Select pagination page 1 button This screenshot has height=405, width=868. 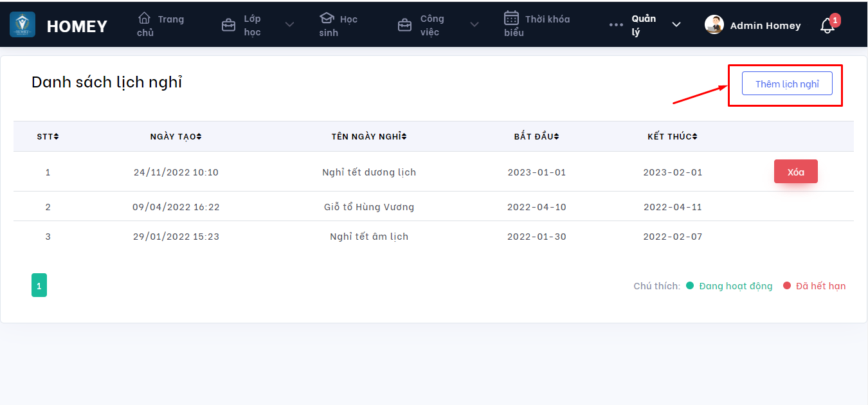pyautogui.click(x=39, y=285)
